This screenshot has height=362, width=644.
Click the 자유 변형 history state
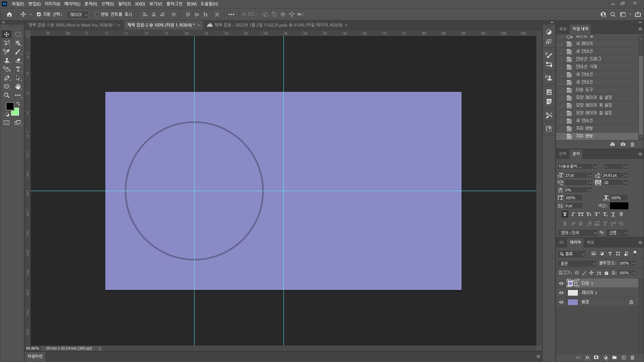tap(584, 136)
